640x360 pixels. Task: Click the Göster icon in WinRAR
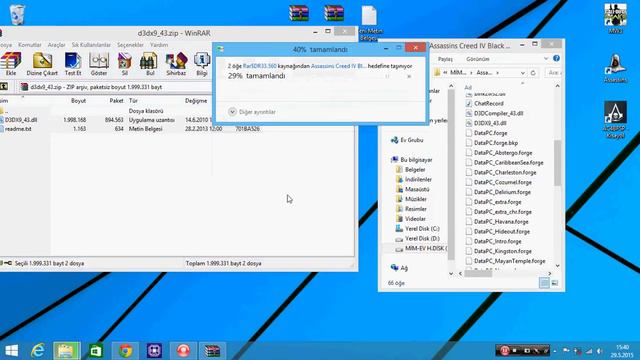tap(99, 64)
